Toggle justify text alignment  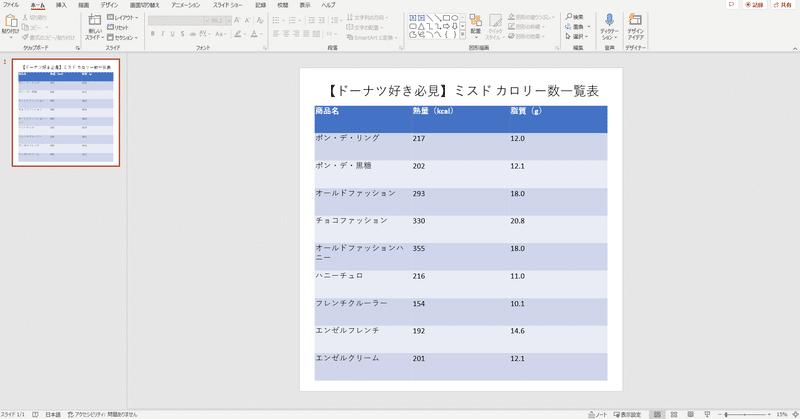(306, 34)
